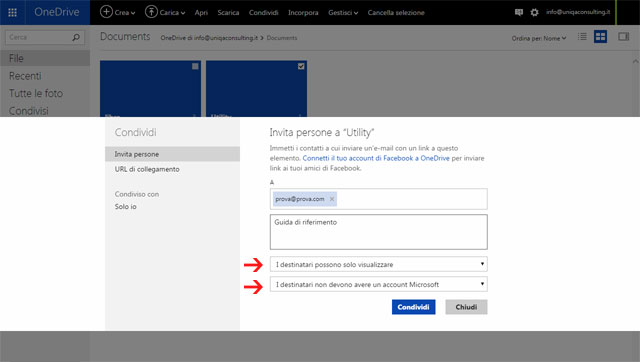Click the blue Condividi button
The width and height of the screenshot is (640, 362).
413,307
